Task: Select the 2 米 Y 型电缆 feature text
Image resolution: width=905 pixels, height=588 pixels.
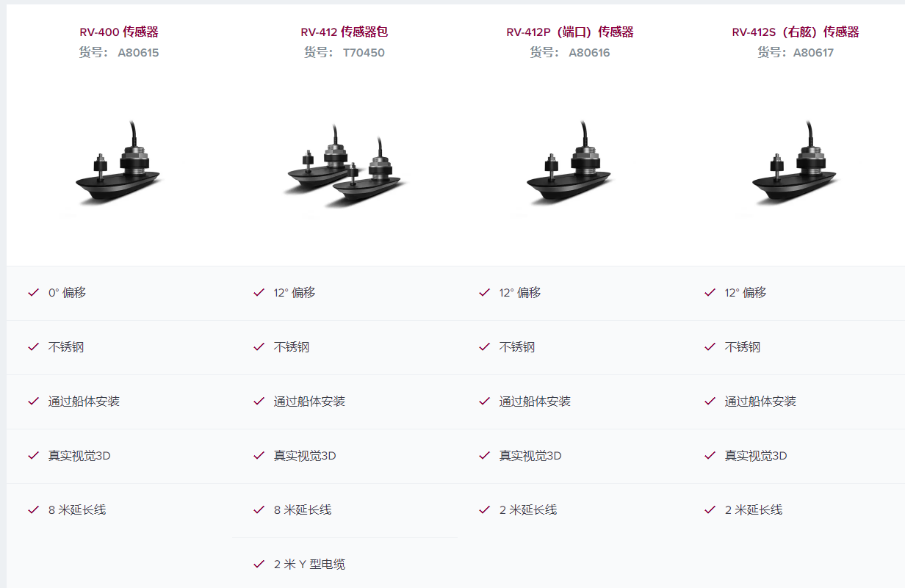Action: (309, 564)
